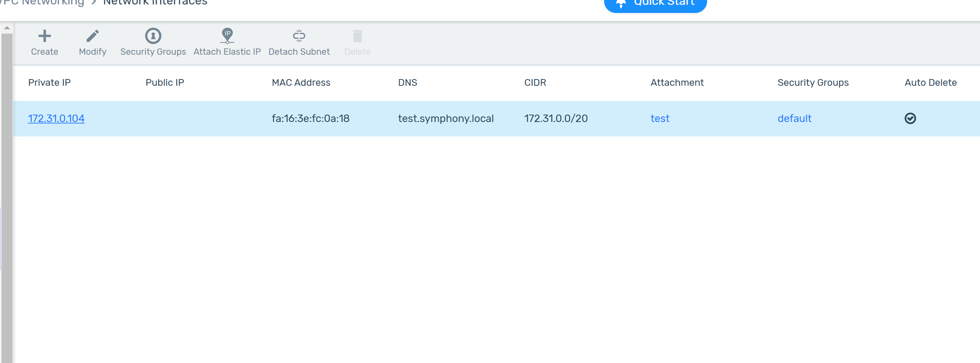Select Network Interfaces in the breadcrumb
This screenshot has height=363, width=980.
[155, 3]
